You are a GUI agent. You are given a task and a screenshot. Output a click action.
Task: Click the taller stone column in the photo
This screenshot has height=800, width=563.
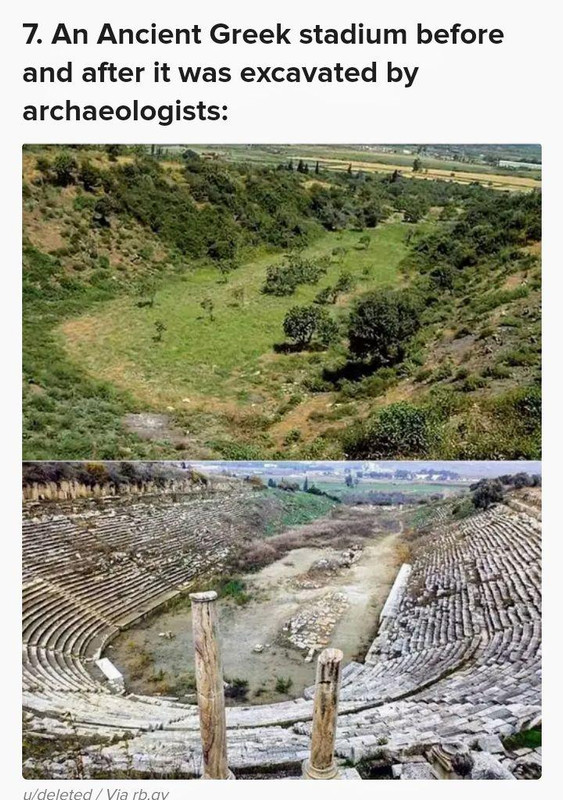[x=209, y=685]
